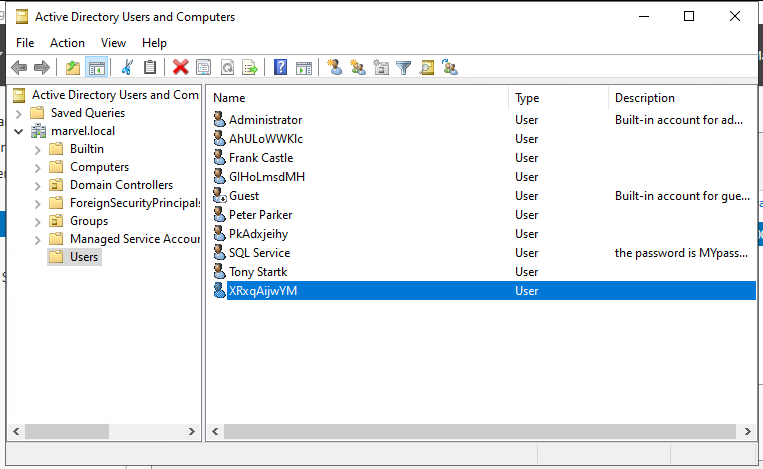Open the View menu
Viewport: 763px width, 469px height.
113,43
